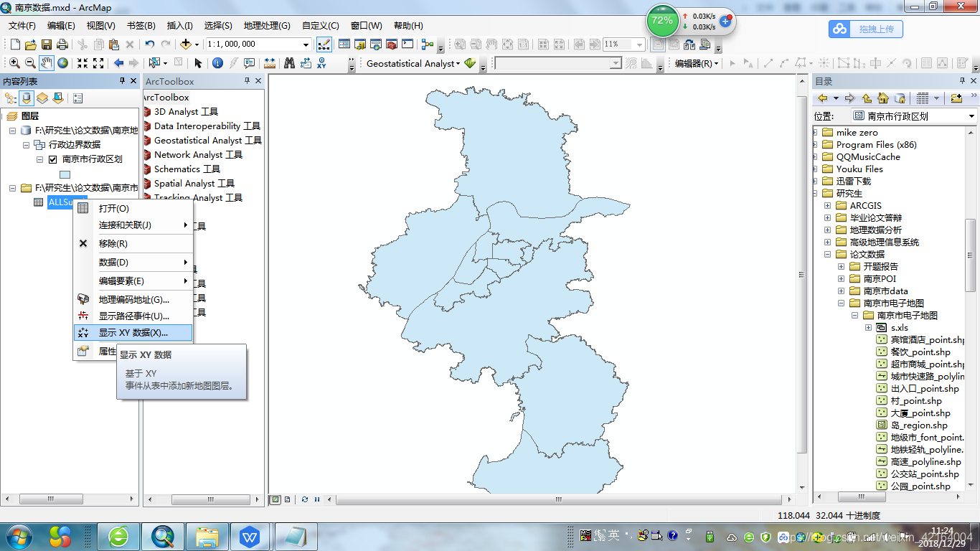Create a new map document

(x=14, y=44)
